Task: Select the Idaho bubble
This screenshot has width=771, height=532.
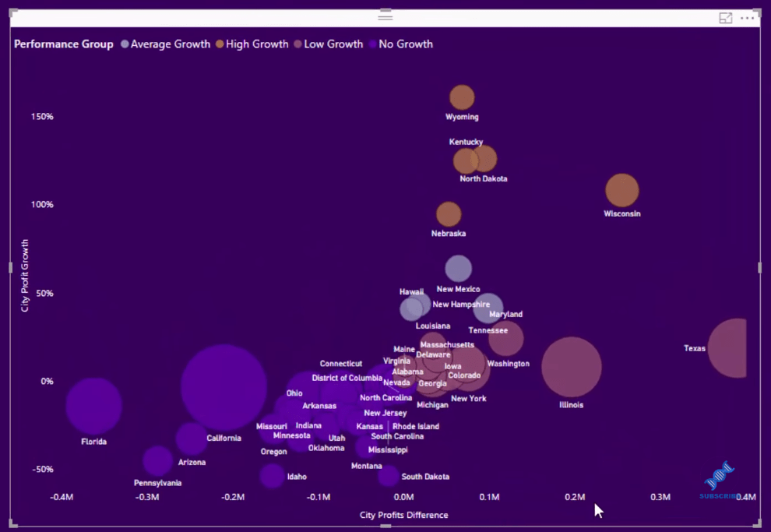Action: pos(272,475)
